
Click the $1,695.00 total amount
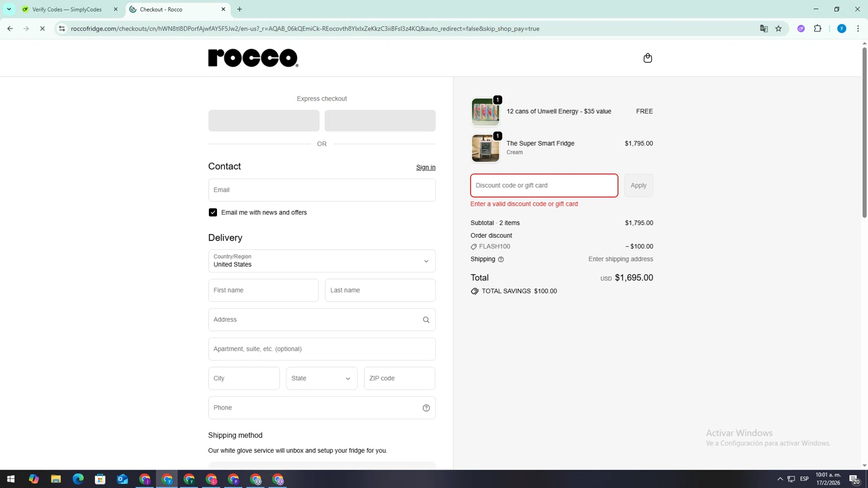pyautogui.click(x=634, y=278)
